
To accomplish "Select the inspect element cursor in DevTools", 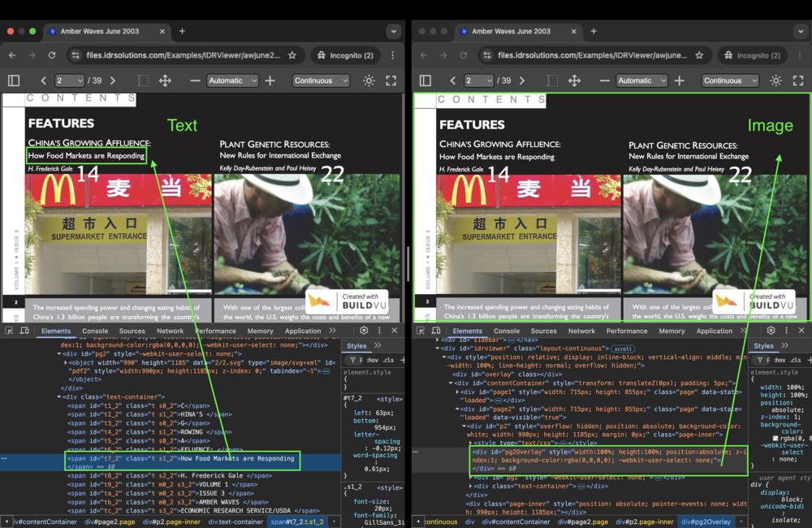I will (10, 331).
